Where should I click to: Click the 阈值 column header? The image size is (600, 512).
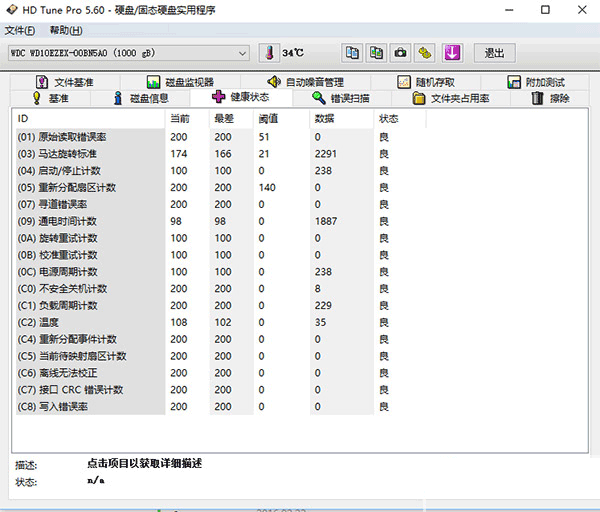[282, 119]
